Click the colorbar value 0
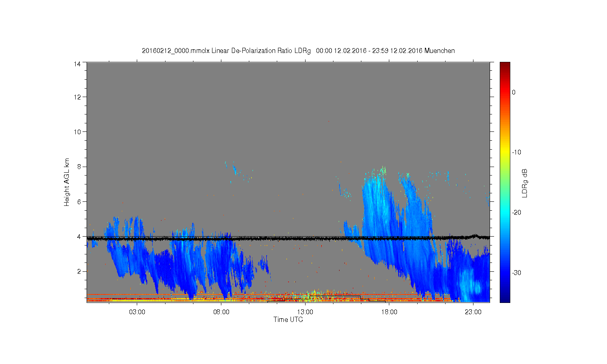This screenshot has height=364, width=607. click(x=514, y=92)
